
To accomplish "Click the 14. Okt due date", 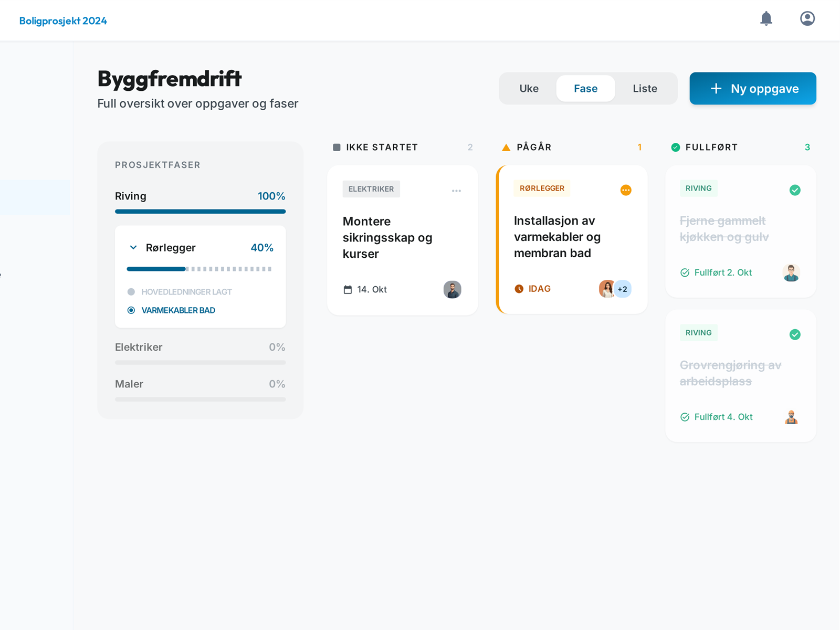I will (x=372, y=289).
